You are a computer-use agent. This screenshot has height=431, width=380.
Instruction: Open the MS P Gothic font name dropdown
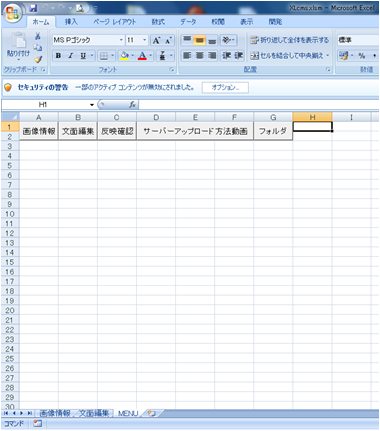click(121, 40)
